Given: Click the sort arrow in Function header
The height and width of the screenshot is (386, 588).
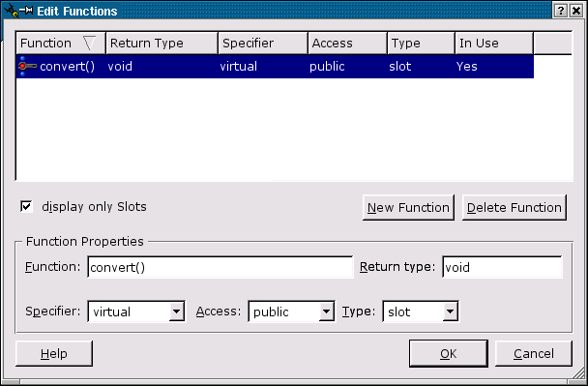Looking at the screenshot, I should [x=89, y=44].
